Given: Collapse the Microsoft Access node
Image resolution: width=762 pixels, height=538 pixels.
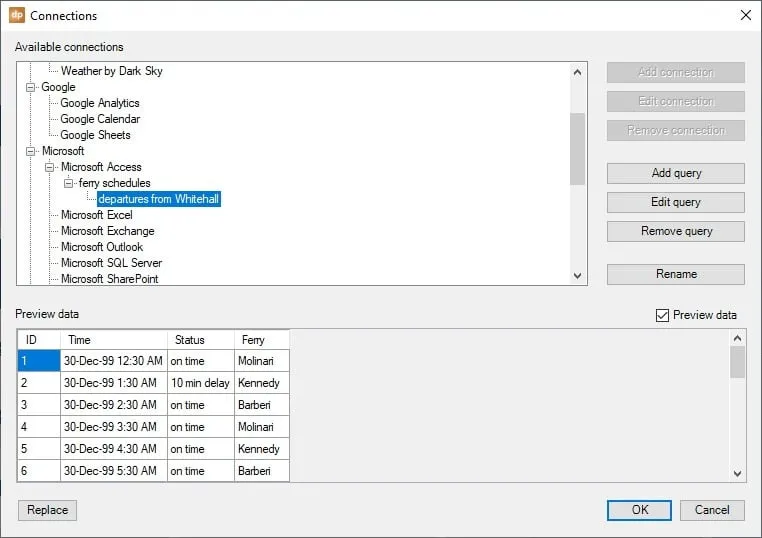Looking at the screenshot, I should pyautogui.click(x=50, y=167).
